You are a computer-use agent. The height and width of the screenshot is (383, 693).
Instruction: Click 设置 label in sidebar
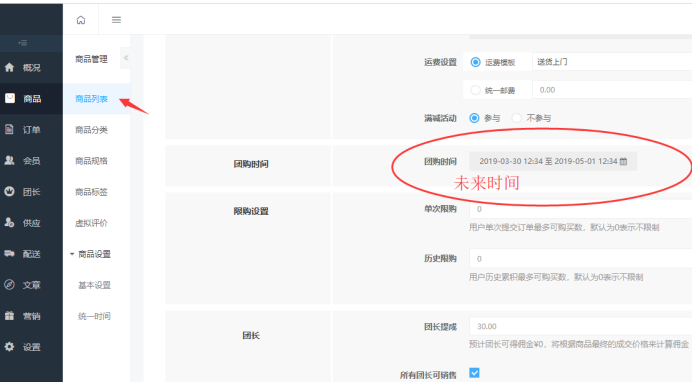pos(32,347)
